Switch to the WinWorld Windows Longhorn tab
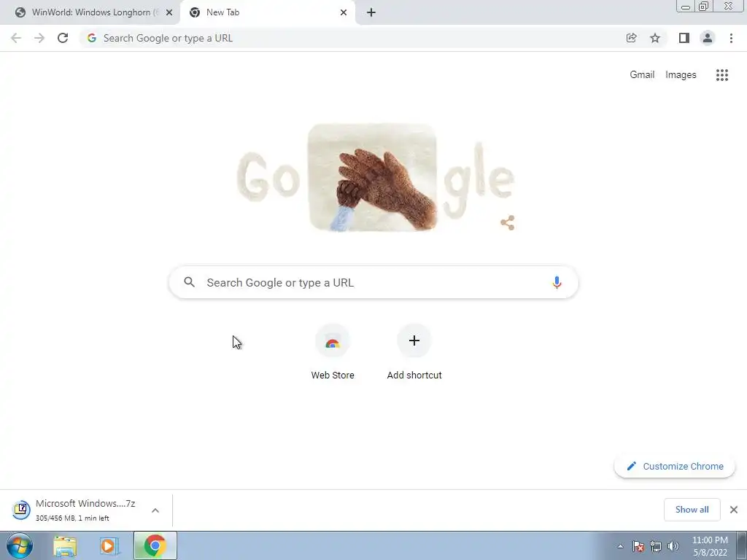Screen dimensions: 747x560 coord(90,12)
